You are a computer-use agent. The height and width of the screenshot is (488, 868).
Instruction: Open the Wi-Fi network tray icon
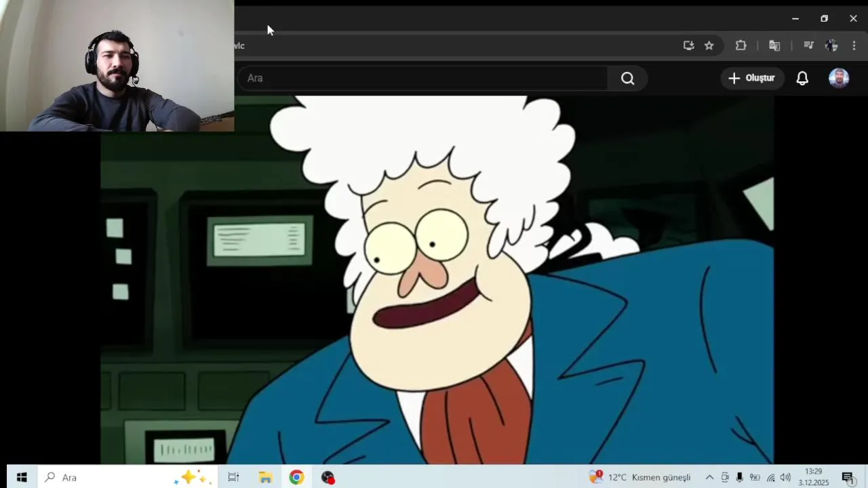pyautogui.click(x=770, y=477)
